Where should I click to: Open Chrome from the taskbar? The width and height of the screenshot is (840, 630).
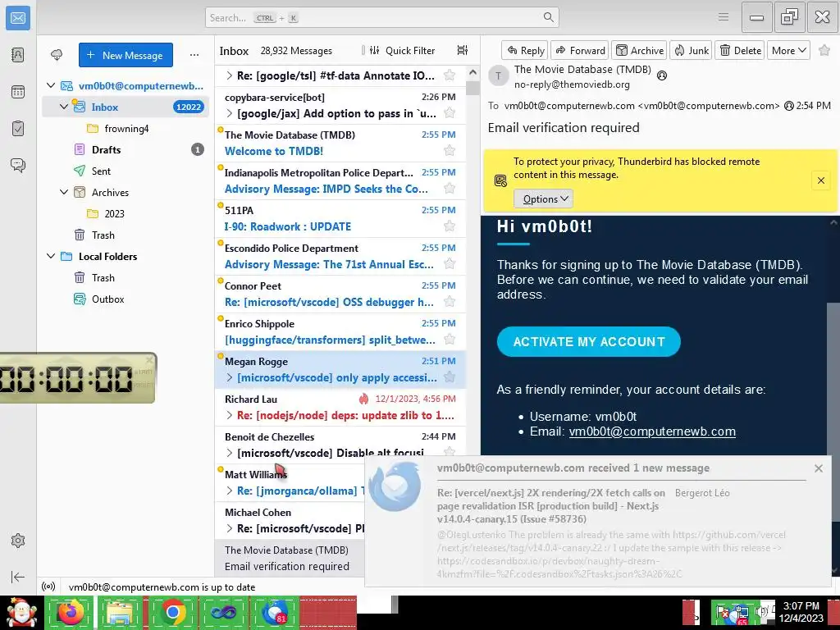172,612
